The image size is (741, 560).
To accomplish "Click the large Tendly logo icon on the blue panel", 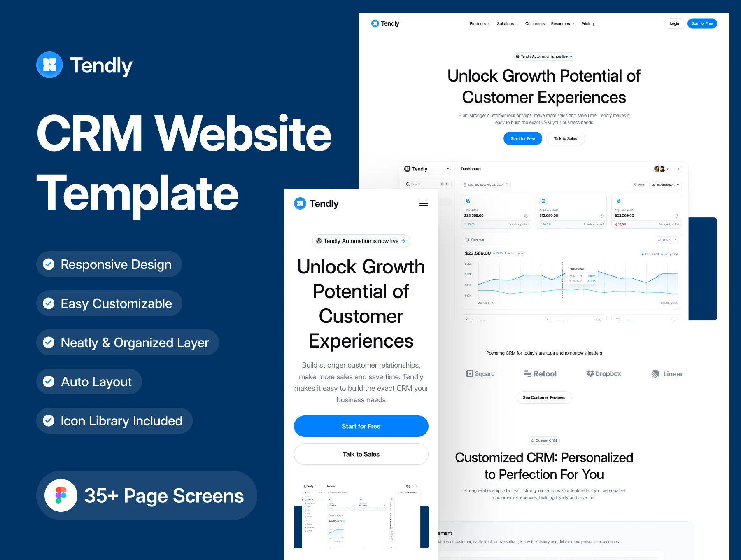I will (x=49, y=65).
